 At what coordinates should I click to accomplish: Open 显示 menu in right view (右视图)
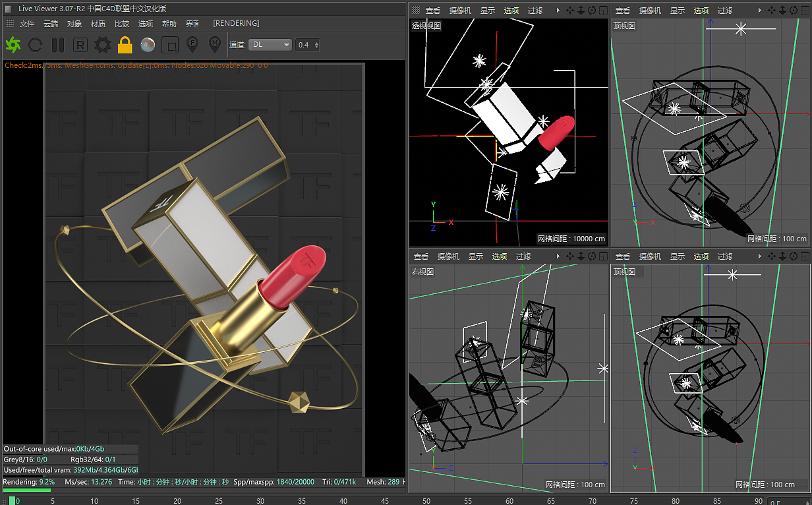pos(476,256)
